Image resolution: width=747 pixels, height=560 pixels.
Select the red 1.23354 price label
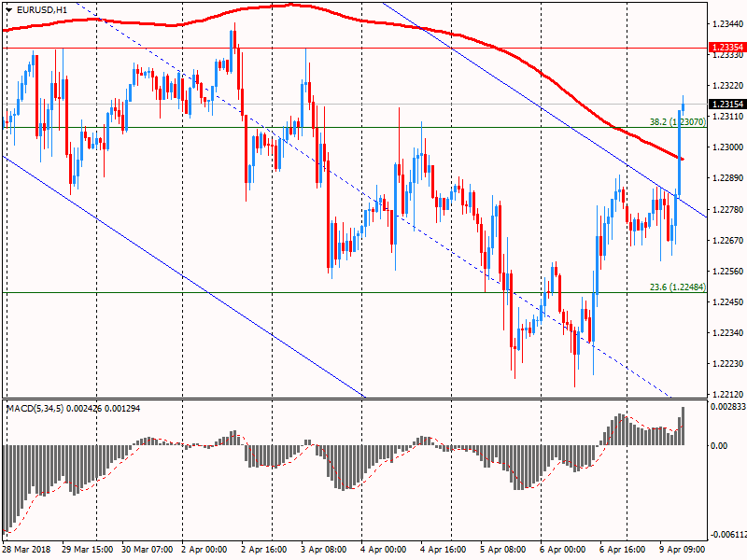pyautogui.click(x=727, y=48)
